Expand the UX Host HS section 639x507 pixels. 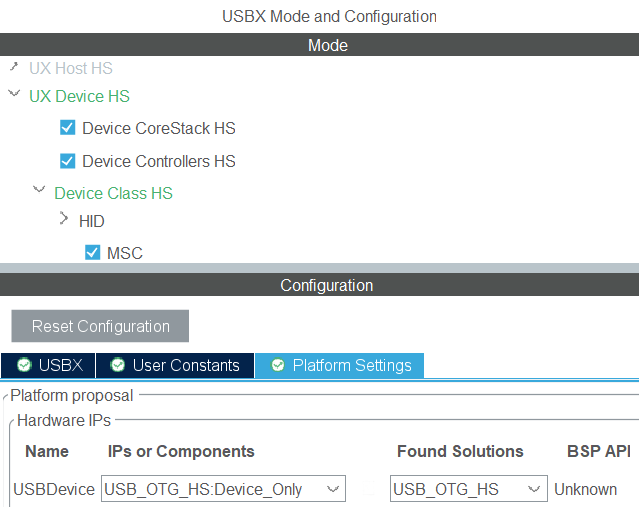(13, 68)
